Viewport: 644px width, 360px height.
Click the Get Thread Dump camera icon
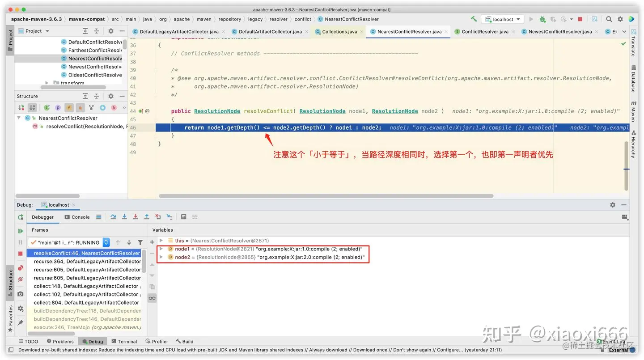click(x=20, y=294)
